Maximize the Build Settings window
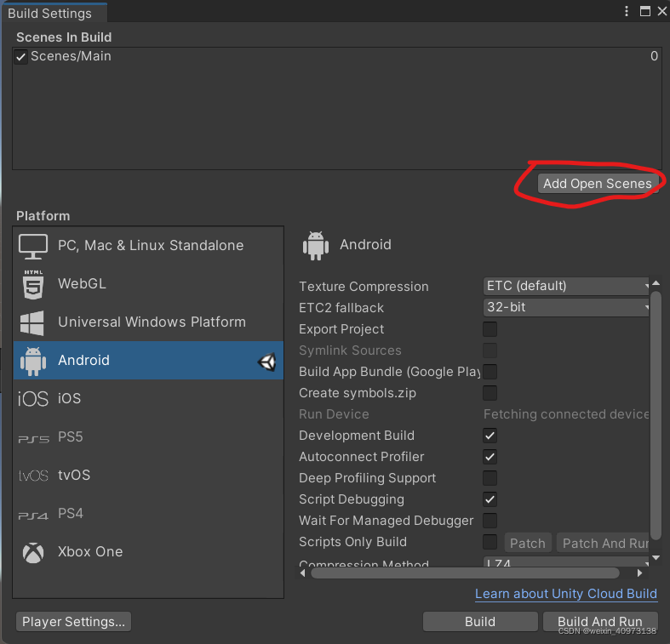 644,11
